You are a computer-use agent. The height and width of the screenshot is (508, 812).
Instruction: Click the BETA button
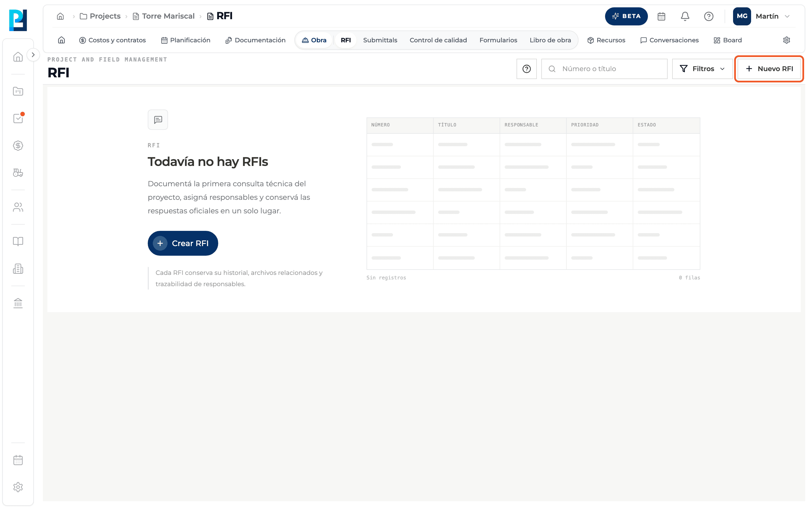(x=626, y=16)
